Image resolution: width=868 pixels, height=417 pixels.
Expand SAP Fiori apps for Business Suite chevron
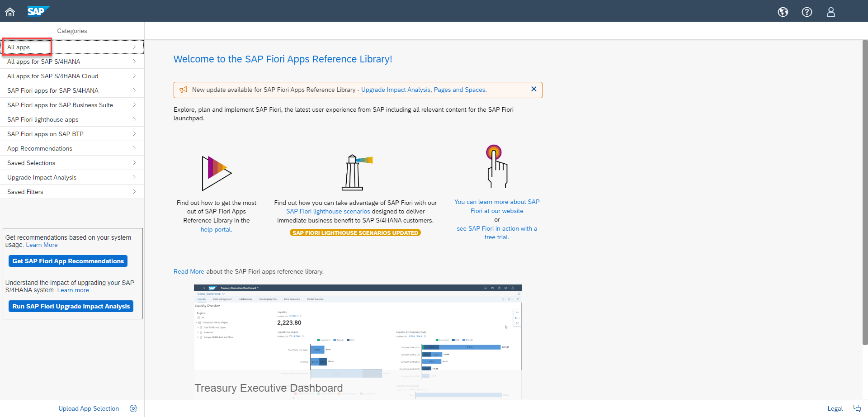pyautogui.click(x=134, y=105)
